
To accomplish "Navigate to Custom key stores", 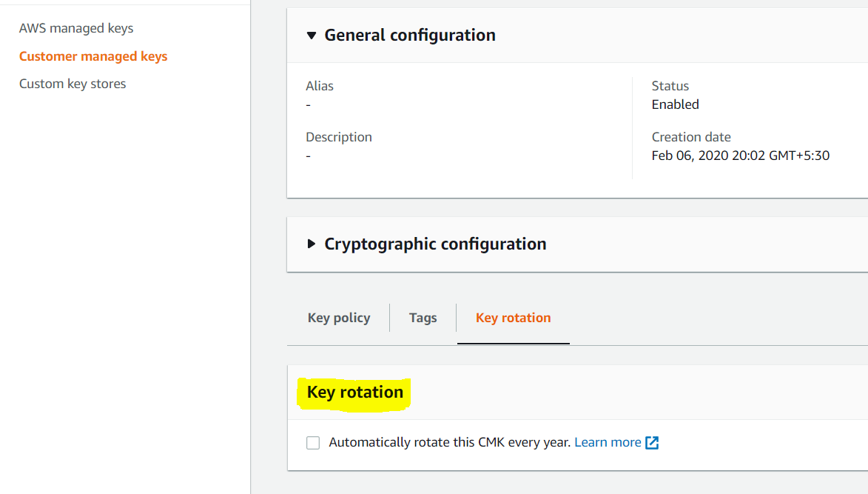I will pyautogui.click(x=73, y=84).
